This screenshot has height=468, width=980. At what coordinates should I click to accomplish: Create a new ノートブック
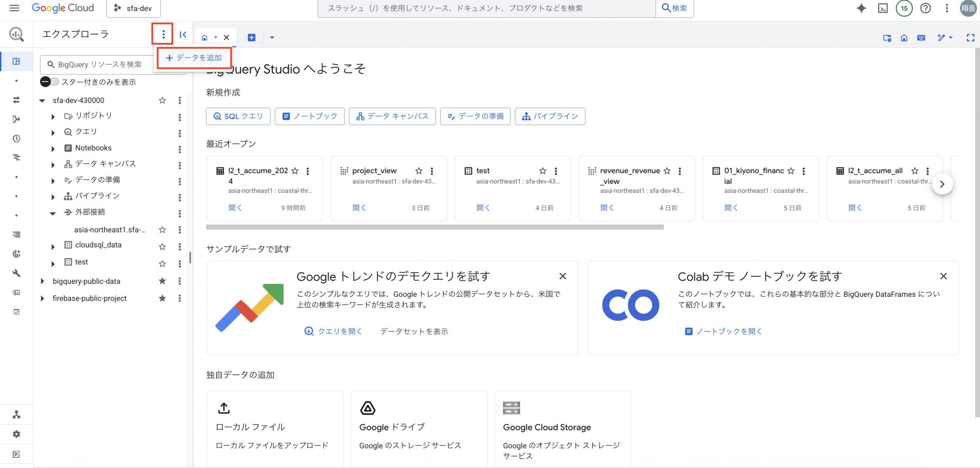[x=309, y=116]
